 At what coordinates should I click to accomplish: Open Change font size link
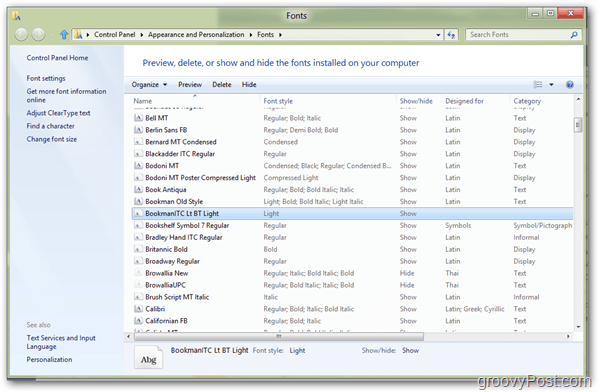point(52,139)
